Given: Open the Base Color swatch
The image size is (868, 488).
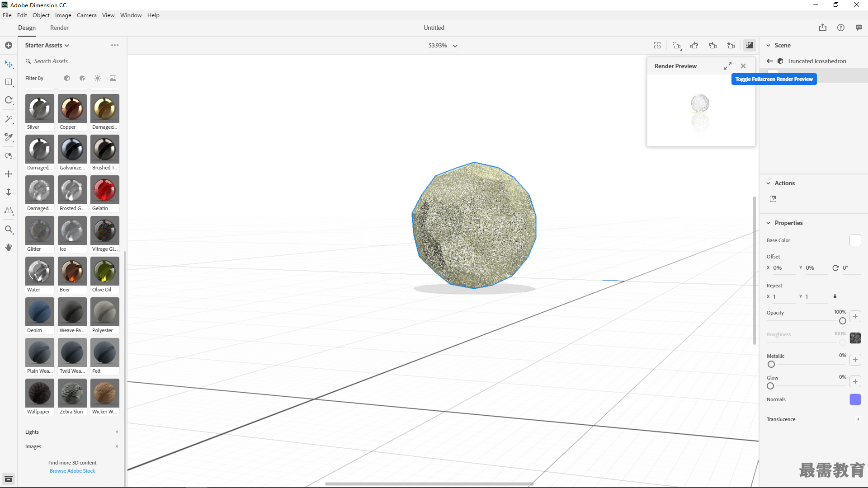Looking at the screenshot, I should (x=855, y=240).
